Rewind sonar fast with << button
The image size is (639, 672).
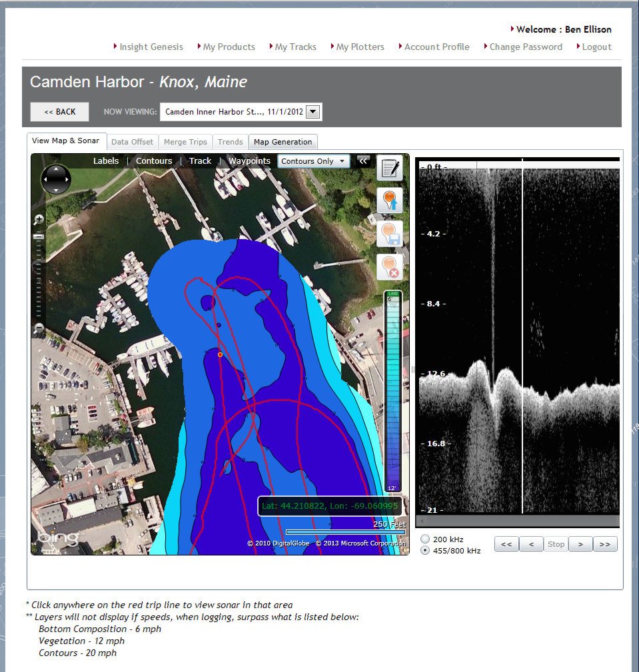click(x=506, y=544)
